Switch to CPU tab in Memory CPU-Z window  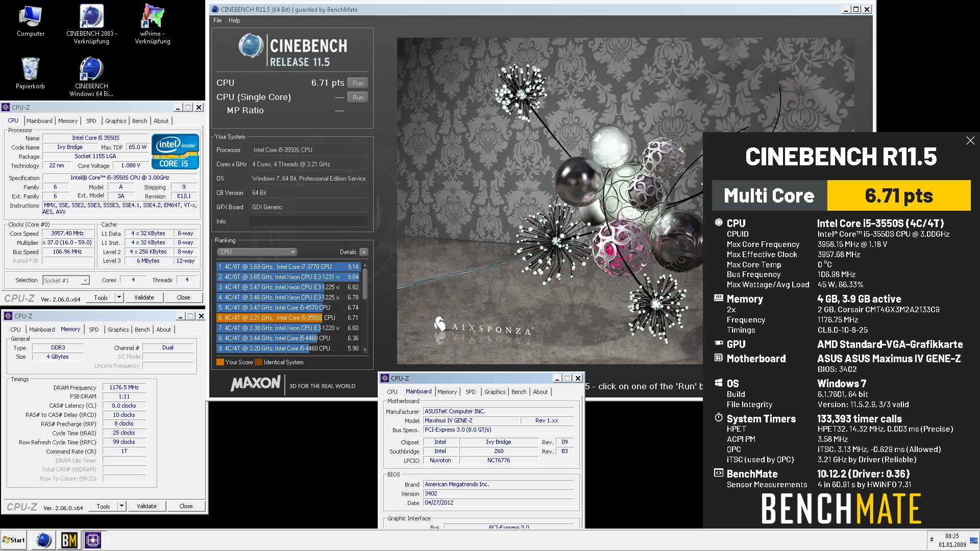(x=16, y=330)
